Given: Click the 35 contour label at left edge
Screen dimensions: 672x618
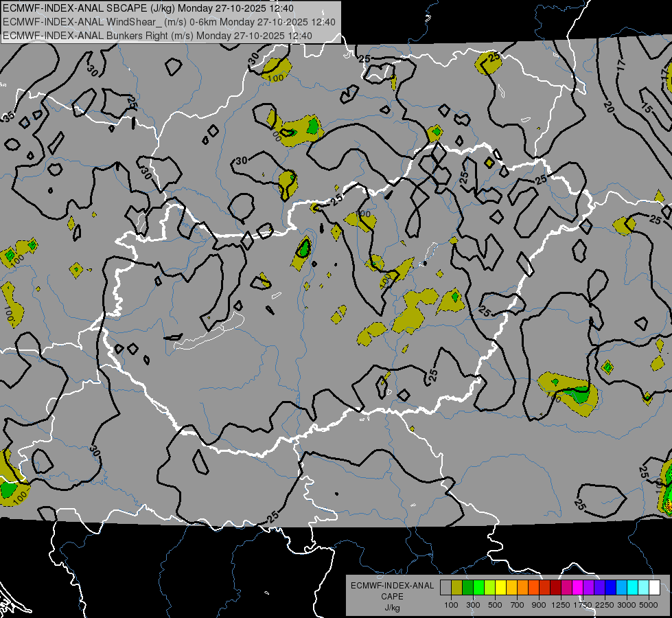Looking at the screenshot, I should pyautogui.click(x=8, y=116).
